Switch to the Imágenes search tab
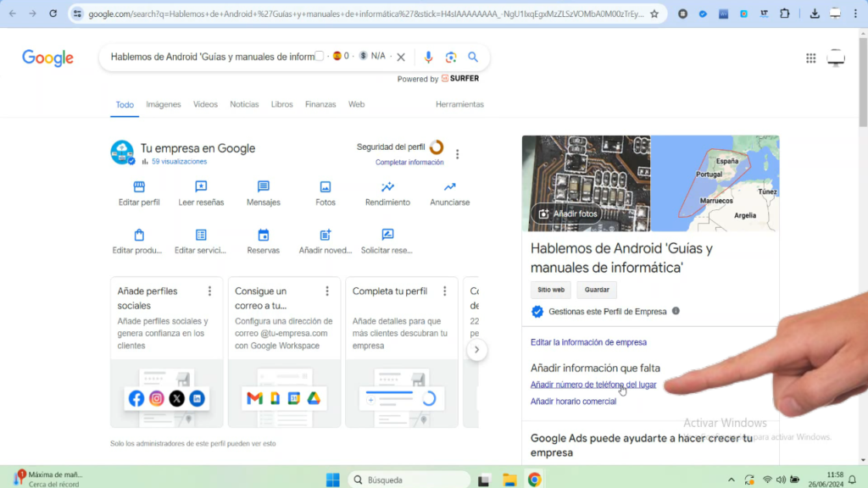This screenshot has height=488, width=868. [x=163, y=104]
